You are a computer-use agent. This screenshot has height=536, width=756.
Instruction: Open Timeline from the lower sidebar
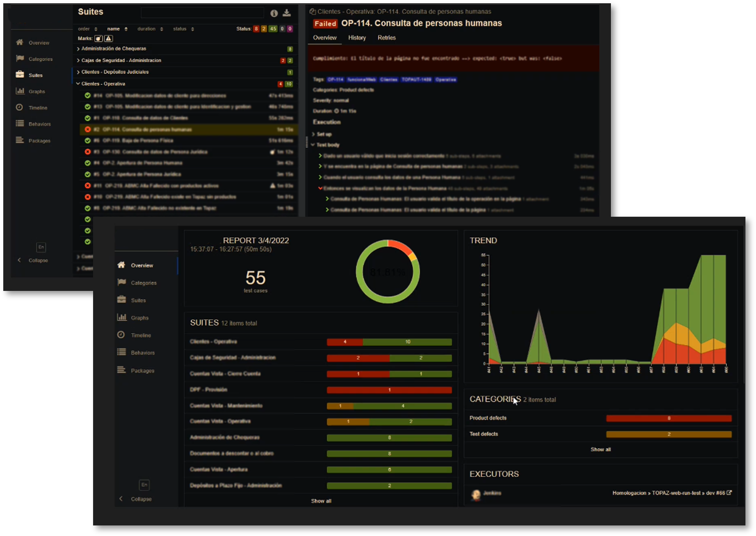[140, 335]
